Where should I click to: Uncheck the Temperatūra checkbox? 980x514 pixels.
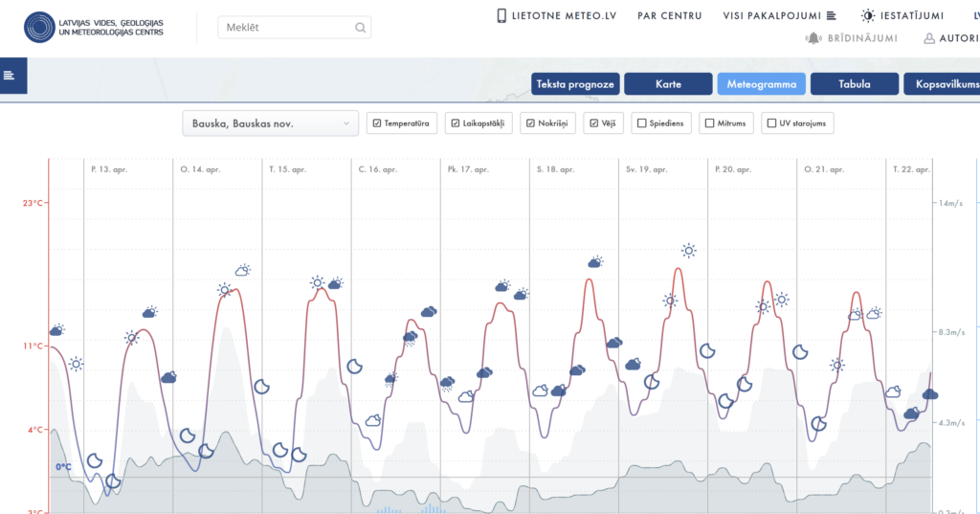[x=377, y=123]
